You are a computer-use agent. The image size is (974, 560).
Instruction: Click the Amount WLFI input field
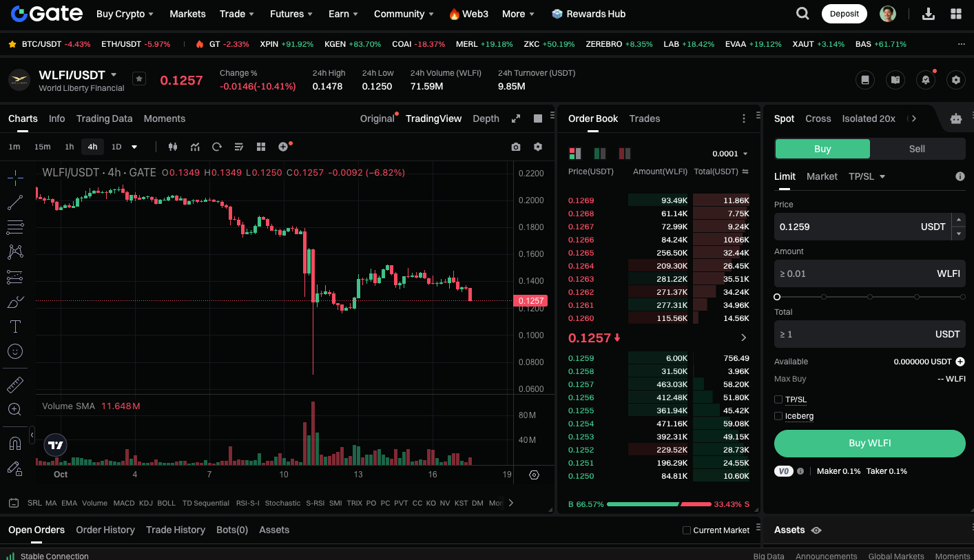click(870, 273)
